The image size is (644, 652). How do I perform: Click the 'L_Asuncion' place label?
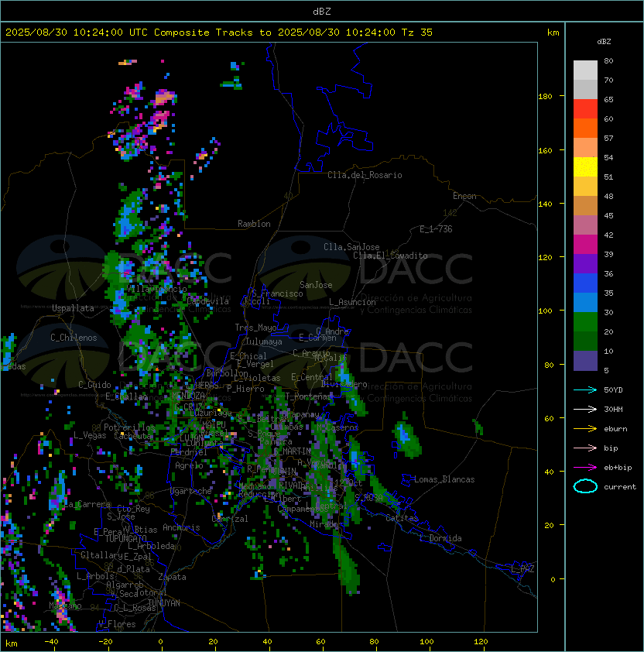point(352,302)
